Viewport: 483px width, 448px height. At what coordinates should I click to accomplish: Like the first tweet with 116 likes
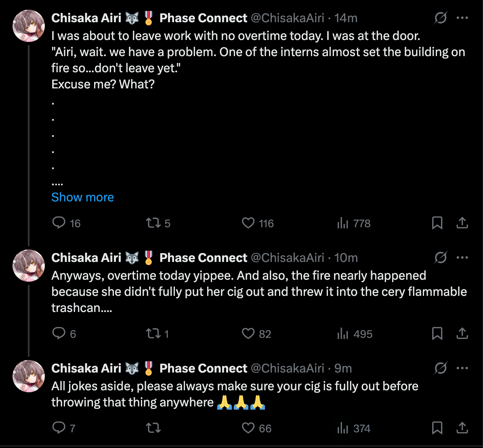tap(248, 223)
